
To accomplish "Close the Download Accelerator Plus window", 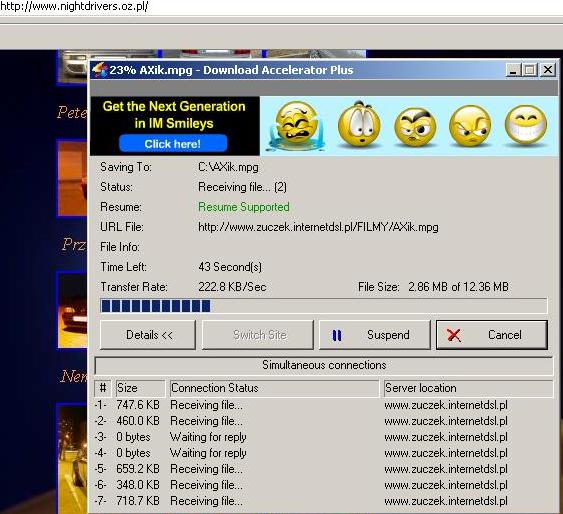I will [548, 70].
